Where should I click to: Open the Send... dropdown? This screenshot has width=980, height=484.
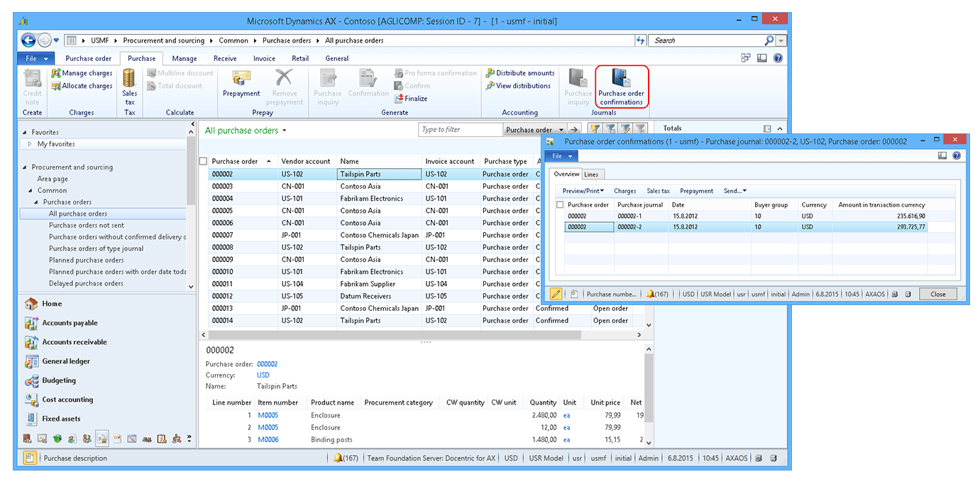click(x=735, y=191)
